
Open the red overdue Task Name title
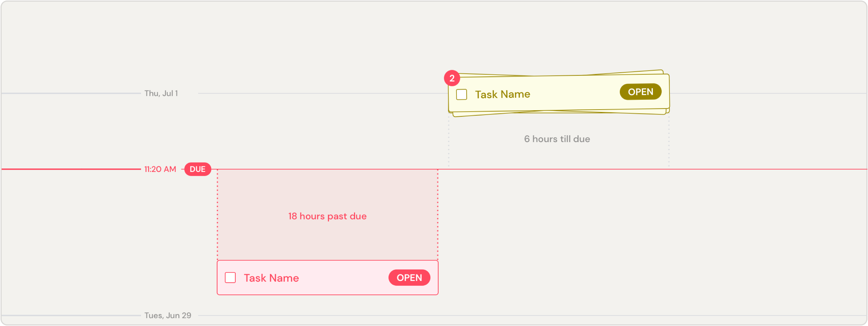coord(271,278)
